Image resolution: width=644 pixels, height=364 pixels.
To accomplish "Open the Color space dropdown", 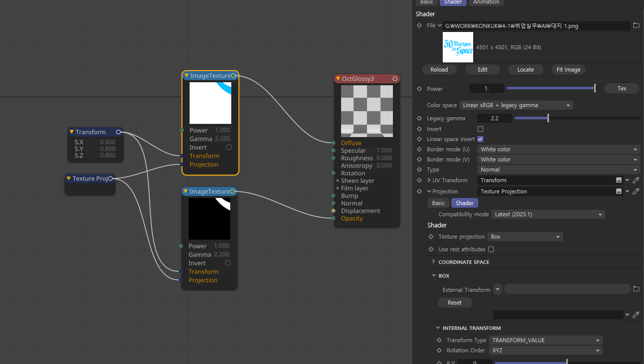I will (x=516, y=105).
